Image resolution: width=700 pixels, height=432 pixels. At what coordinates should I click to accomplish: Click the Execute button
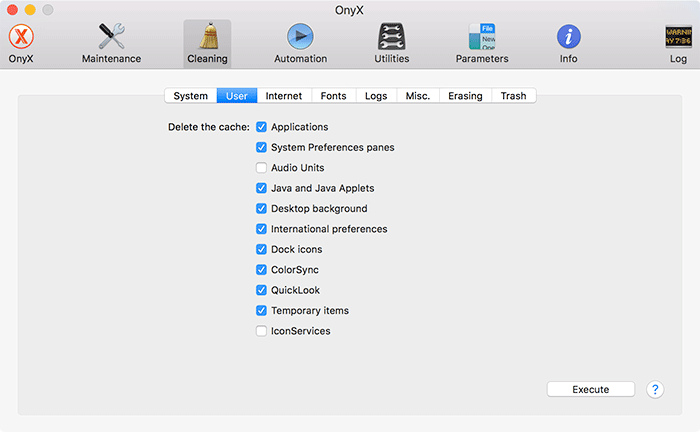click(x=591, y=390)
